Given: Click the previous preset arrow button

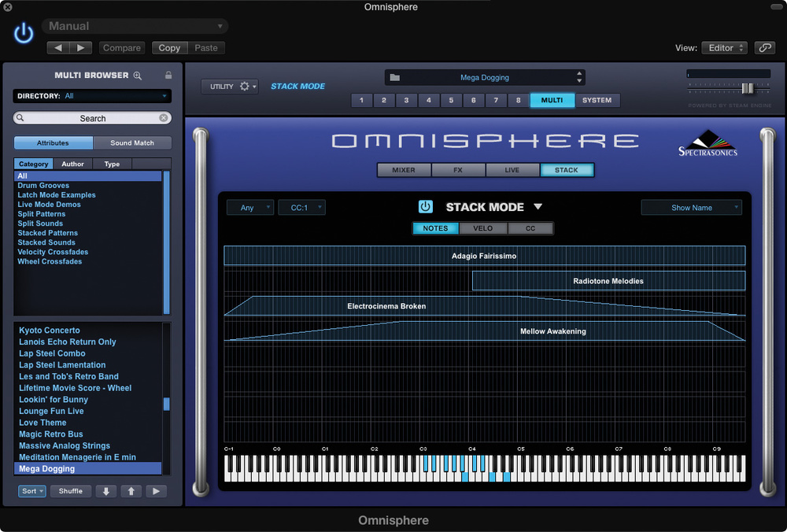Looking at the screenshot, I should click(58, 48).
